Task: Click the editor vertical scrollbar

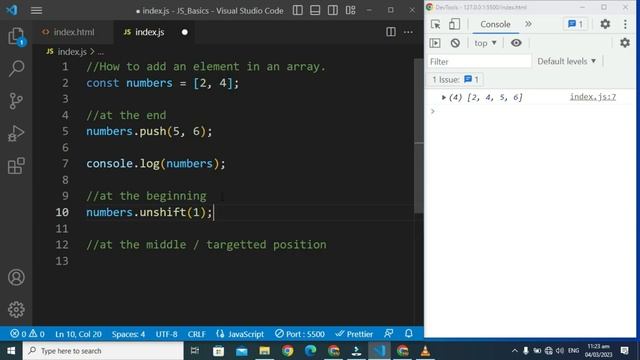Action: (x=419, y=136)
